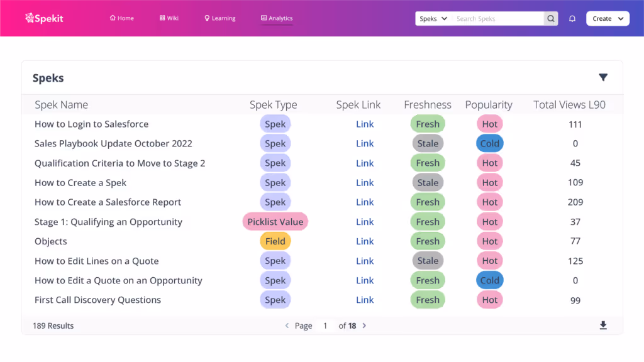Click Stale badge for How to Create a Spek
The width and height of the screenshot is (644, 362).
(x=428, y=183)
